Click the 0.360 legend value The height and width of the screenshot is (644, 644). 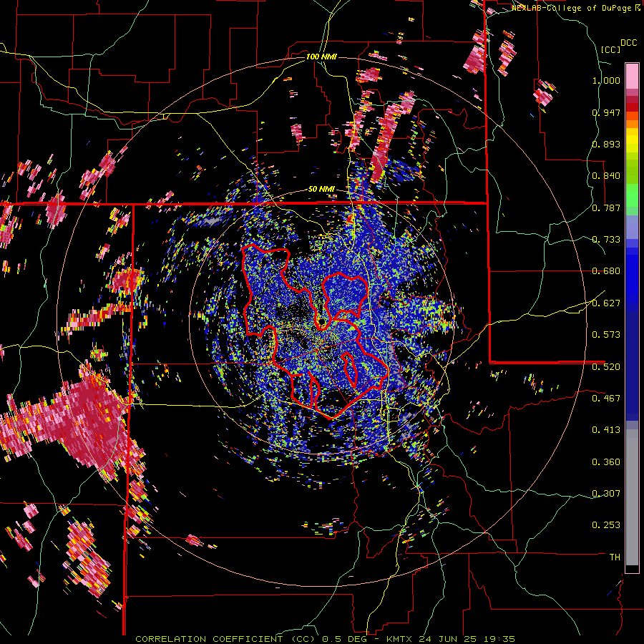pyautogui.click(x=606, y=462)
